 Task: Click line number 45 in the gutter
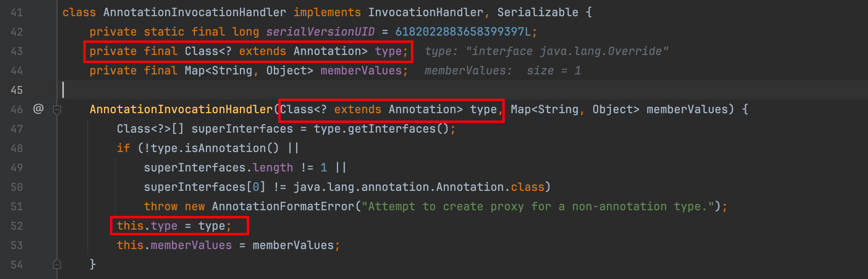pyautogui.click(x=17, y=90)
